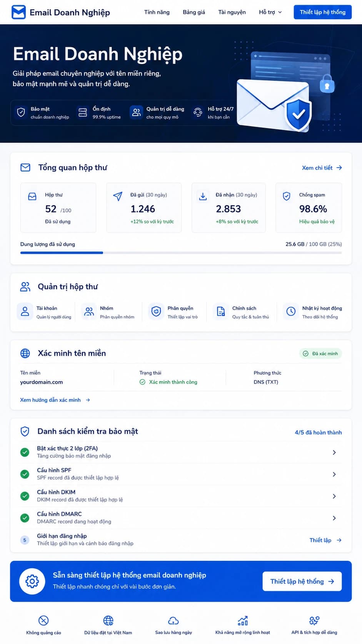Click the header Thiết lập hệ thống button
This screenshot has height=644, width=362.
[x=322, y=12]
